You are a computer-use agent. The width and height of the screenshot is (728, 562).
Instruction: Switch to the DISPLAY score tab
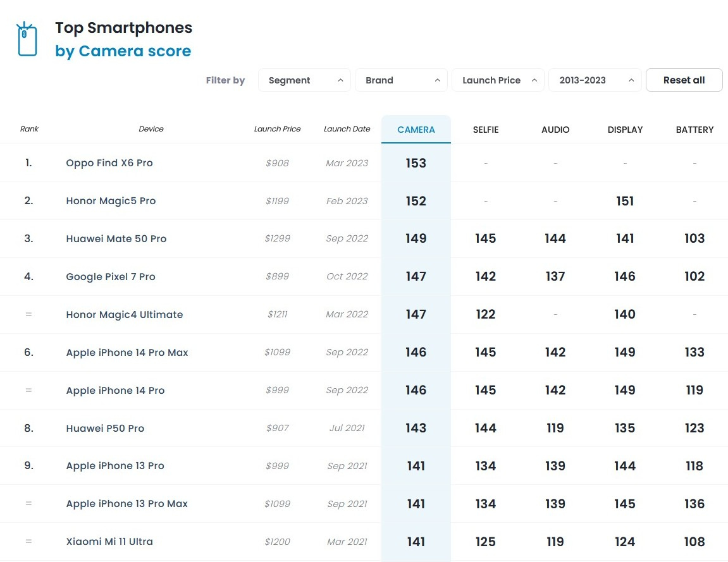pos(625,130)
